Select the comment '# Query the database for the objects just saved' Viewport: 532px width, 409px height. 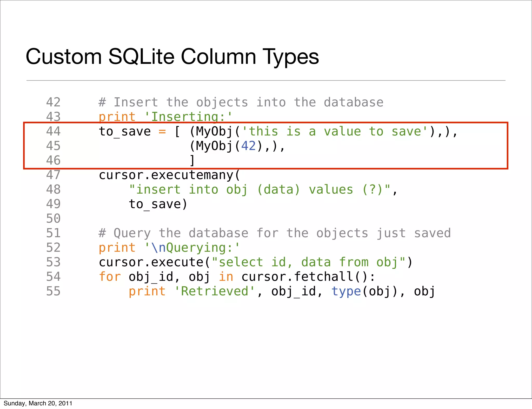point(275,233)
